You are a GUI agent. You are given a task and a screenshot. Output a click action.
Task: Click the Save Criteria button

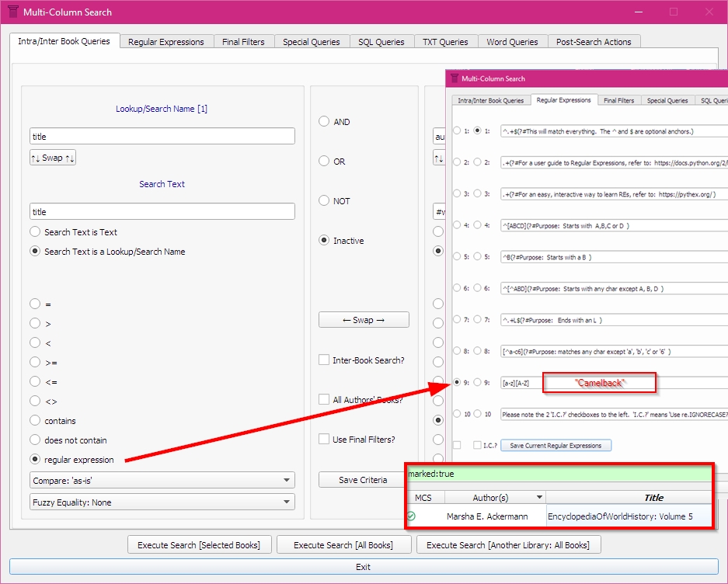pos(362,480)
